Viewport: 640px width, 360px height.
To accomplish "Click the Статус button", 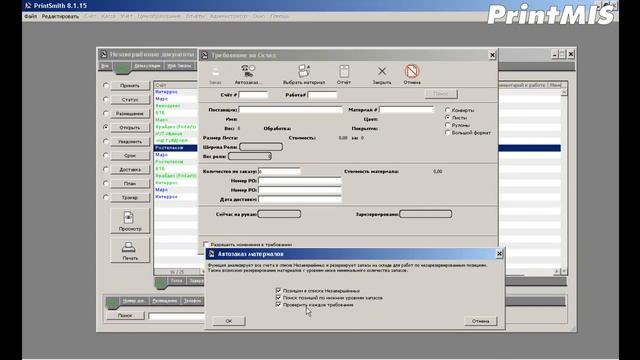I will 130,100.
